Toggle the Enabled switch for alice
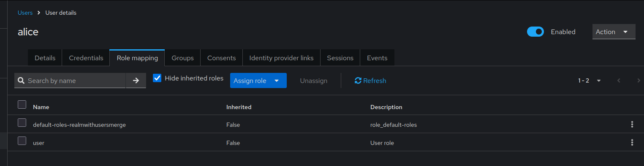 pos(535,32)
